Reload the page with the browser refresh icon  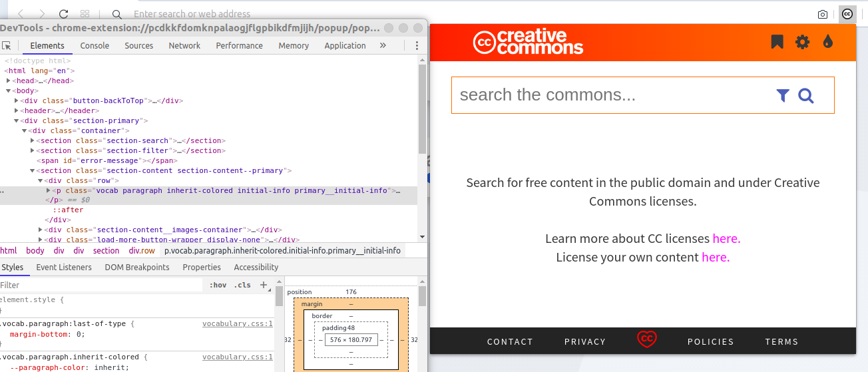click(63, 13)
